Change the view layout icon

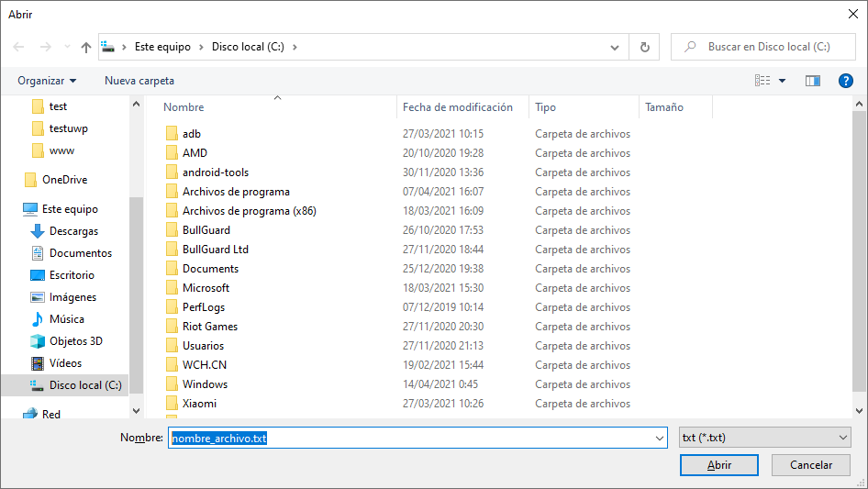point(762,81)
